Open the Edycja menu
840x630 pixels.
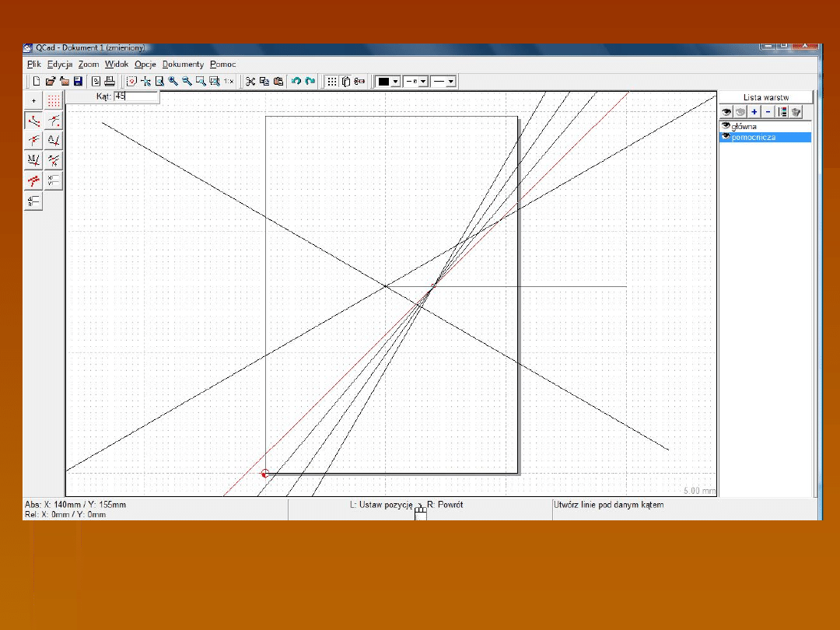(x=59, y=65)
